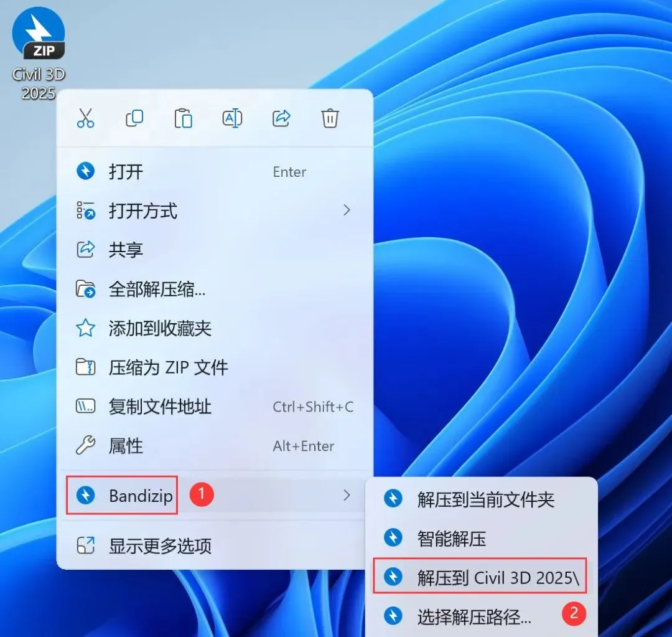Open 属性 properties entry

click(x=215, y=446)
